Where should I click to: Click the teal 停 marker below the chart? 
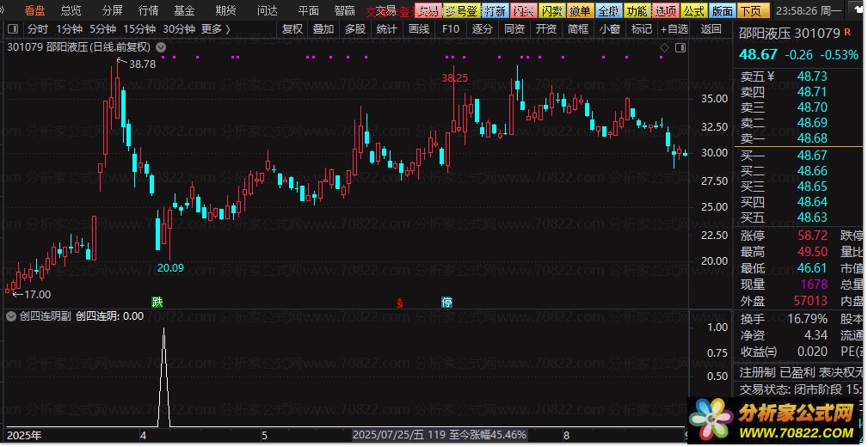point(446,302)
